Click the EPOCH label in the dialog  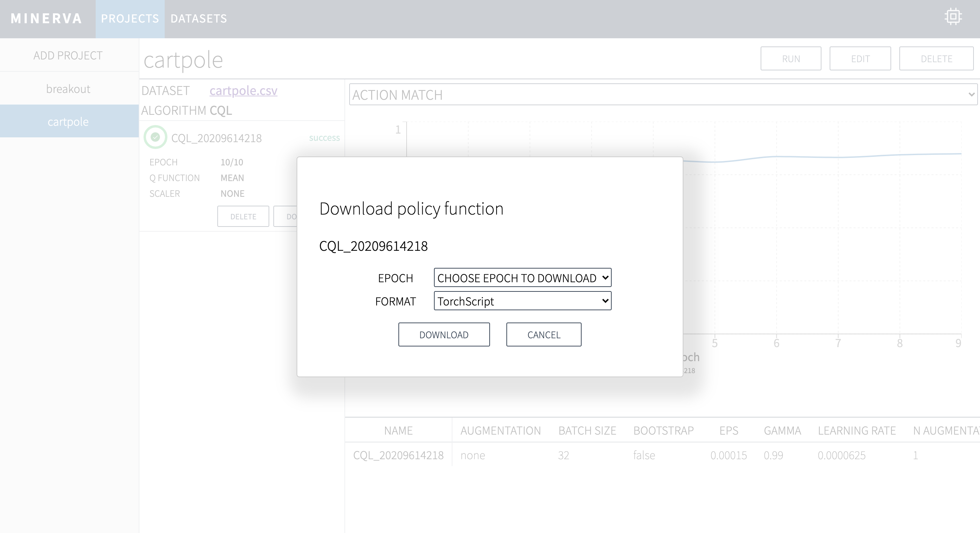[x=395, y=278]
